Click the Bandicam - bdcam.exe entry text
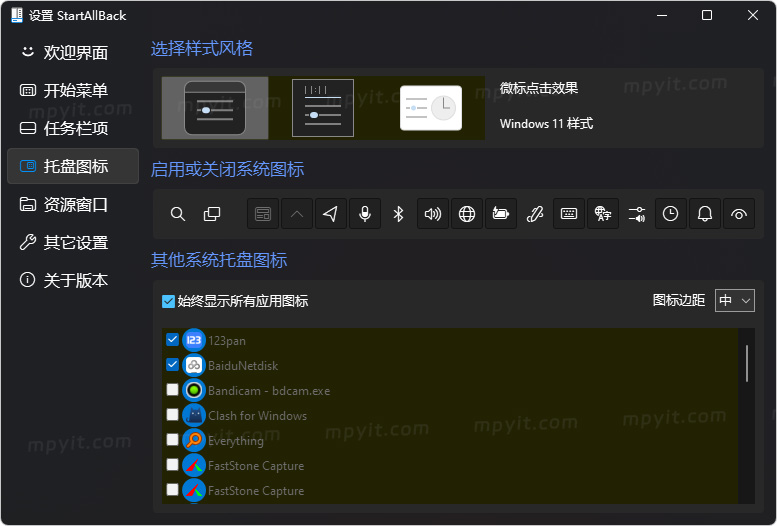The image size is (777, 526). click(x=269, y=391)
